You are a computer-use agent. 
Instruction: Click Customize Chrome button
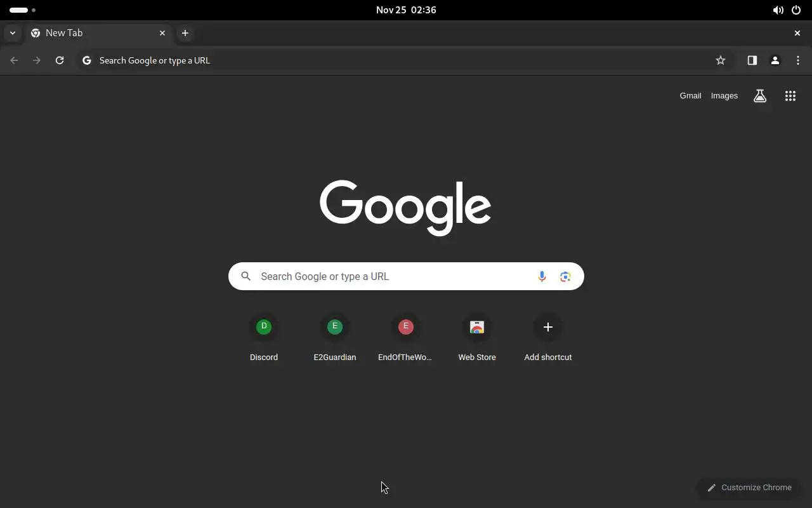pos(749,488)
